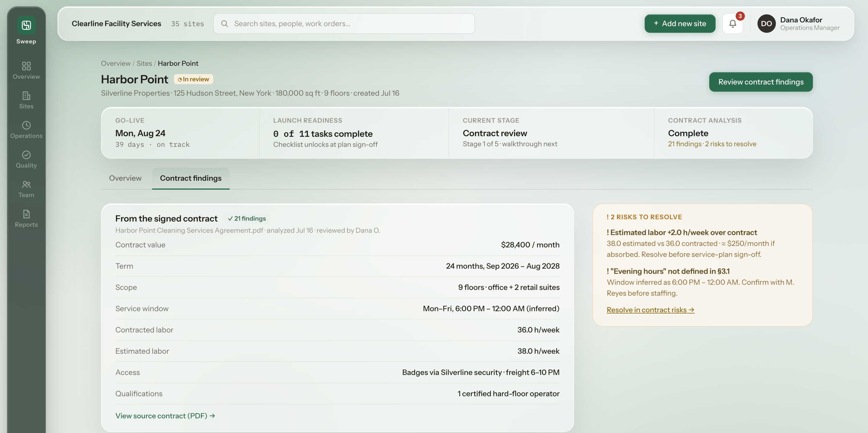
Task: Open the Sites sidebar icon
Action: [x=26, y=96]
